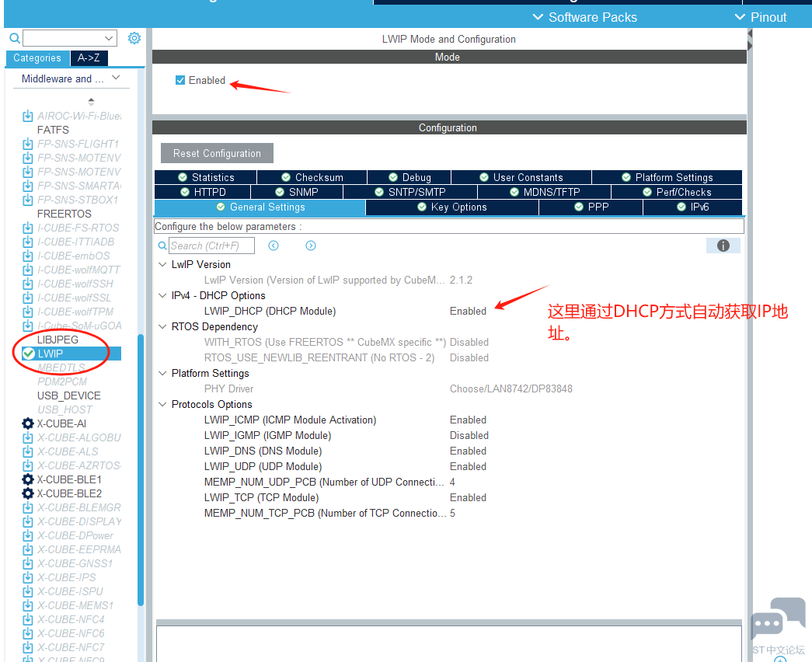Click the download icon next to X-CUBE-DISPLAY
The height and width of the screenshot is (662, 812).
tap(27, 521)
